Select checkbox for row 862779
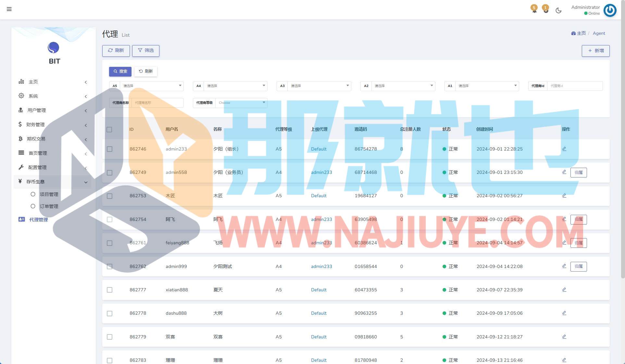Image resolution: width=625 pixels, height=364 pixels. pyautogui.click(x=109, y=337)
